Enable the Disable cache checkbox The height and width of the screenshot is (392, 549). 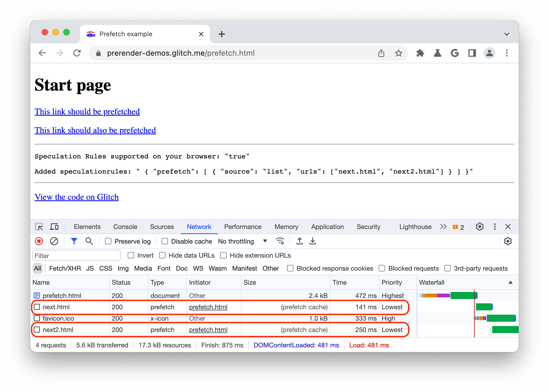pyautogui.click(x=163, y=241)
